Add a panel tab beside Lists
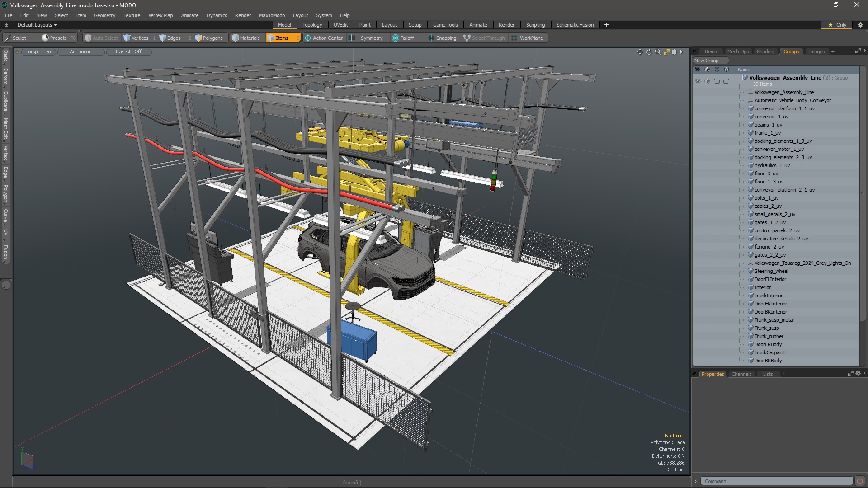 tap(784, 374)
